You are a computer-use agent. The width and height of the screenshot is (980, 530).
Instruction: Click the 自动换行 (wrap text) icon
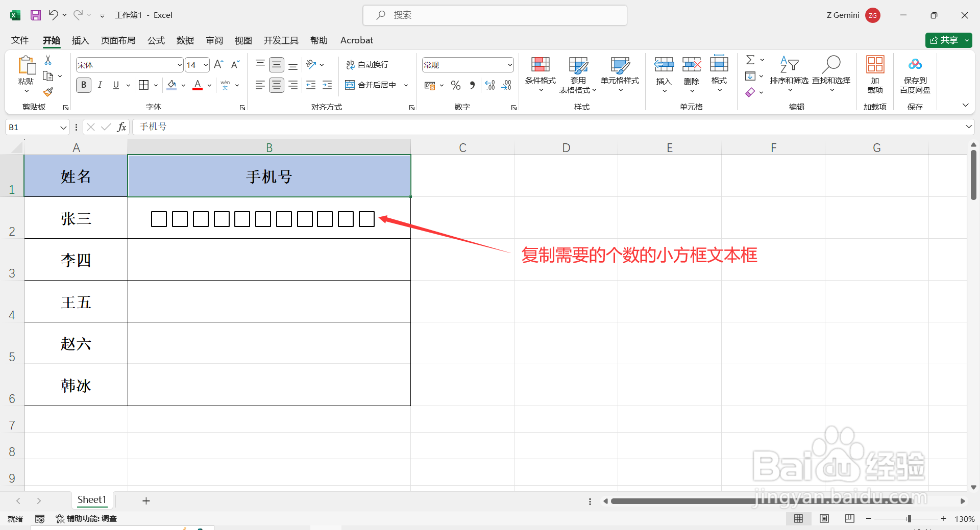coord(367,64)
